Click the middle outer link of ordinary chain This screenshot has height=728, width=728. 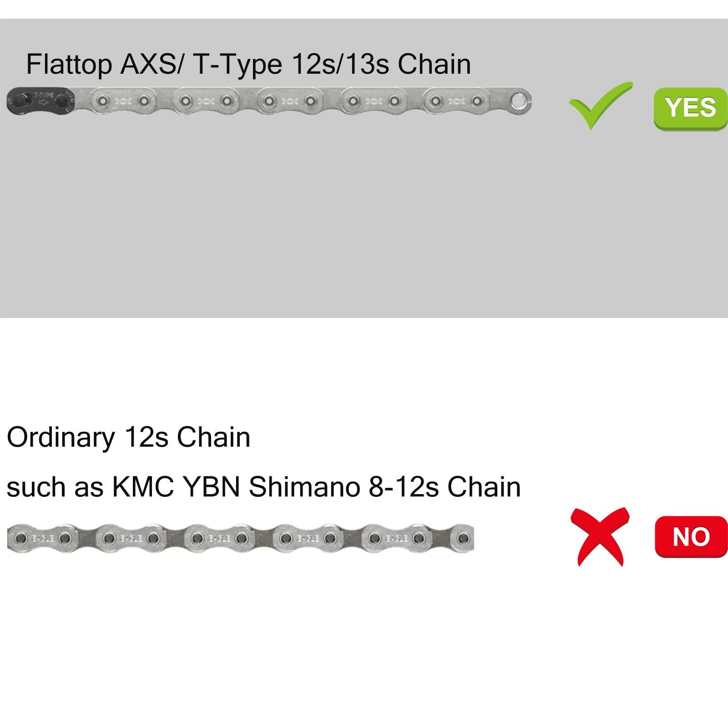pyautogui.click(x=219, y=539)
